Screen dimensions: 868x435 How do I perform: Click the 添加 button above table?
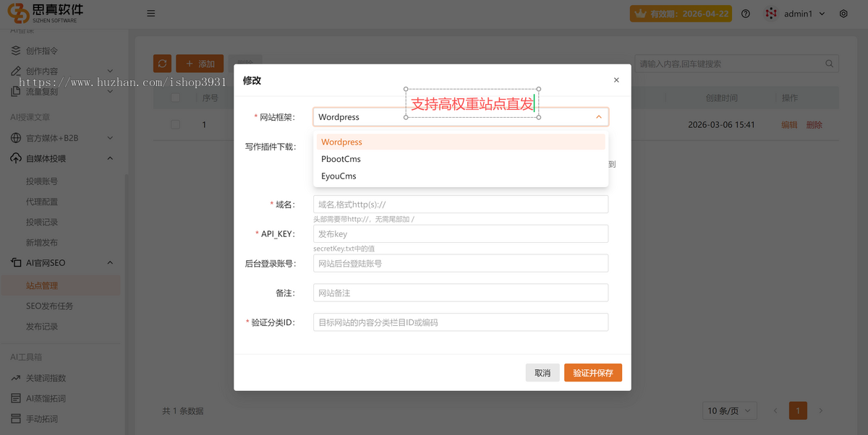pos(200,64)
